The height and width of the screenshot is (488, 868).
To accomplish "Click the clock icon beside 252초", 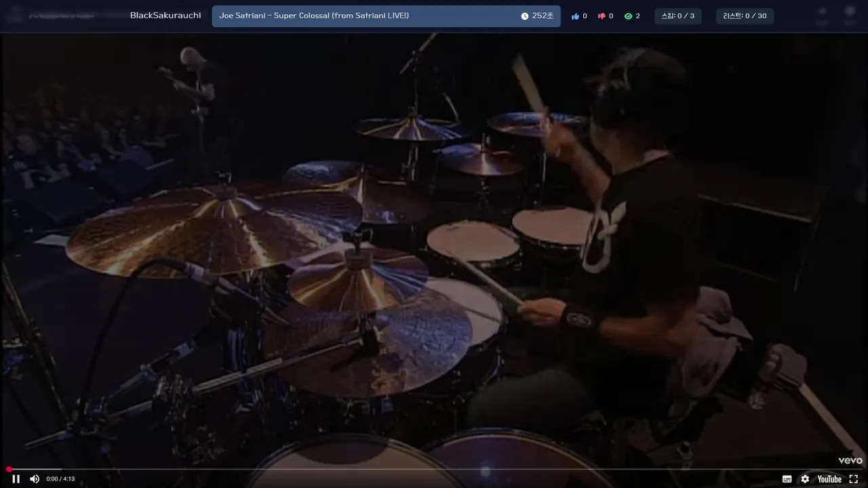I will 525,16.
